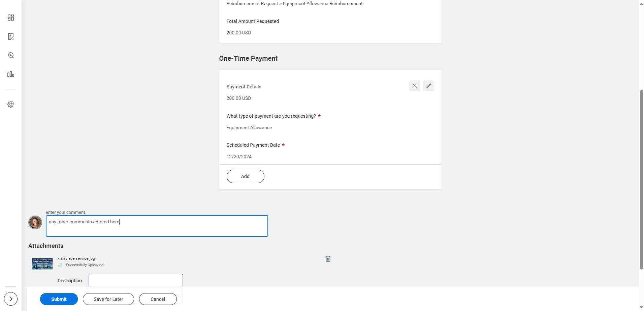Click the person search icon in sidebar
The width and height of the screenshot is (644, 311).
coord(11,55)
